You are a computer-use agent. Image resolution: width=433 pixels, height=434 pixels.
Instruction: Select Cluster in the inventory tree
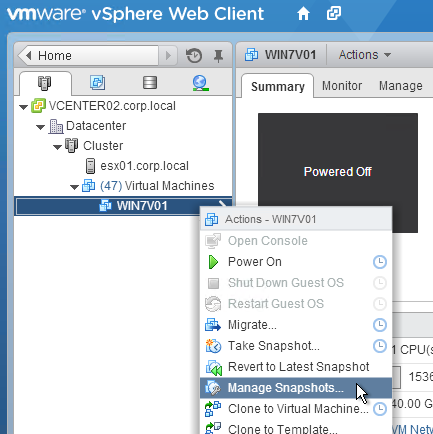[x=103, y=146]
